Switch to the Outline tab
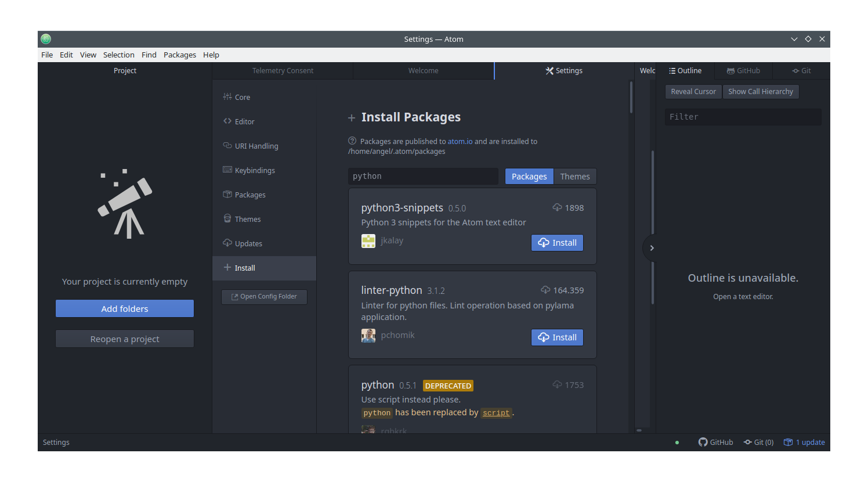 coord(685,71)
